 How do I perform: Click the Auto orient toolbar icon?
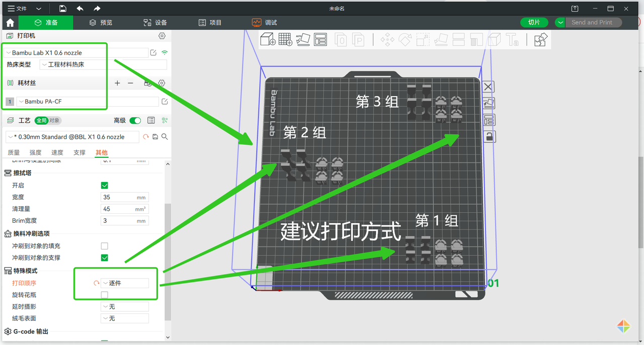point(303,39)
